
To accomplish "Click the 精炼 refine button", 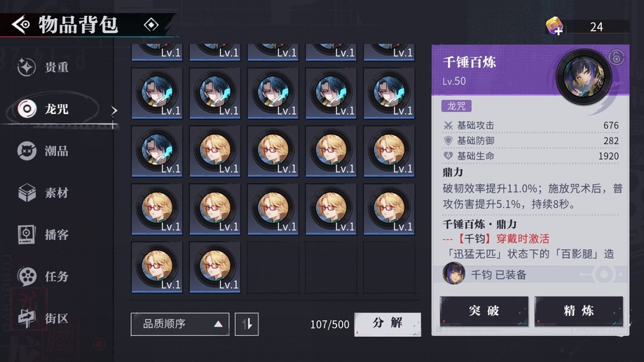I will (578, 311).
